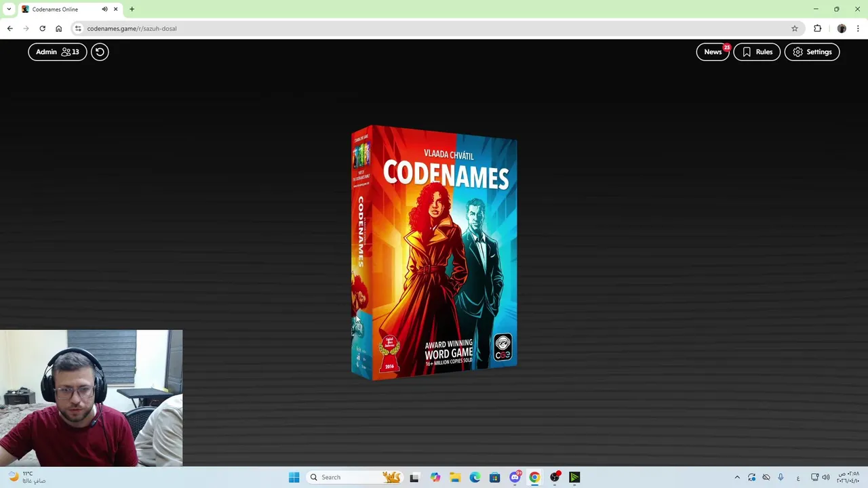The width and height of the screenshot is (868, 488).
Task: Open Microsoft Edge from taskbar
Action: (475, 477)
